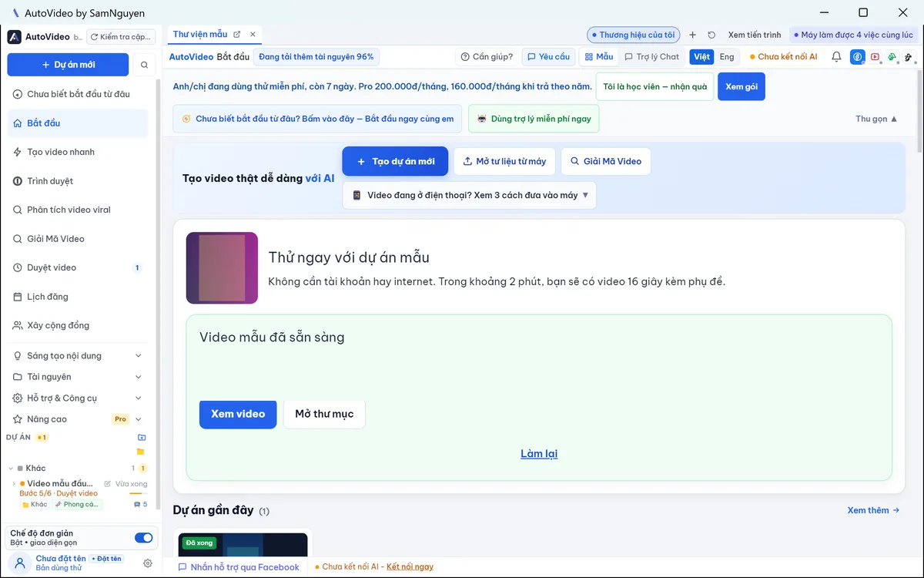Click Mở tư liệu từ máy button
Screen dimensions: 924x578
(504, 162)
